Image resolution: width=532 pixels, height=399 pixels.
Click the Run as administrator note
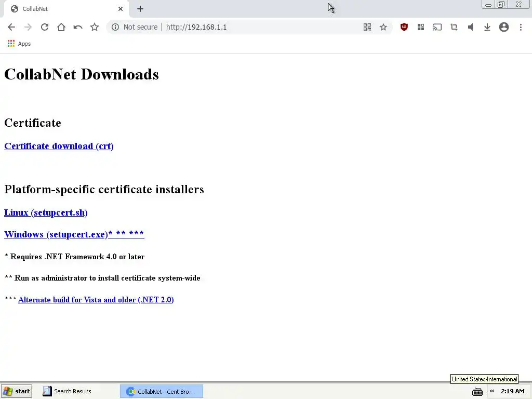pos(102,278)
